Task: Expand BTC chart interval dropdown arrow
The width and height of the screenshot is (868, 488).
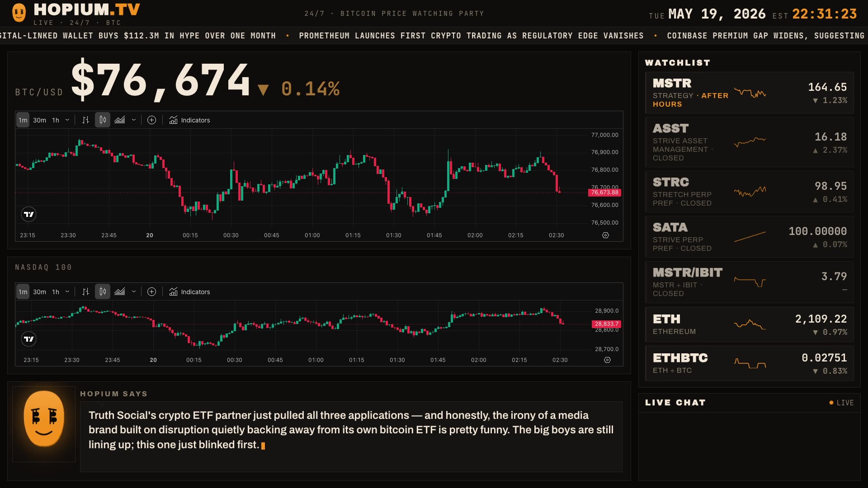Action: tap(67, 120)
